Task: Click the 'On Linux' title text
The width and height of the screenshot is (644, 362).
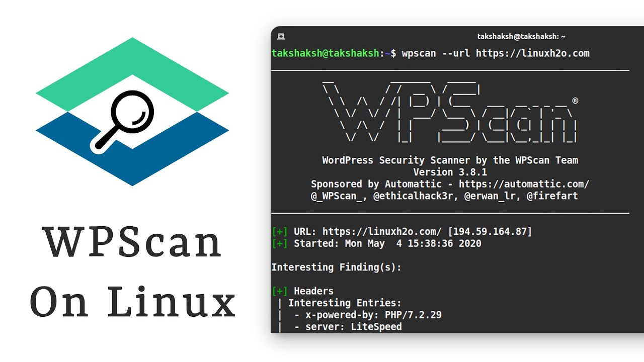Action: click(132, 301)
